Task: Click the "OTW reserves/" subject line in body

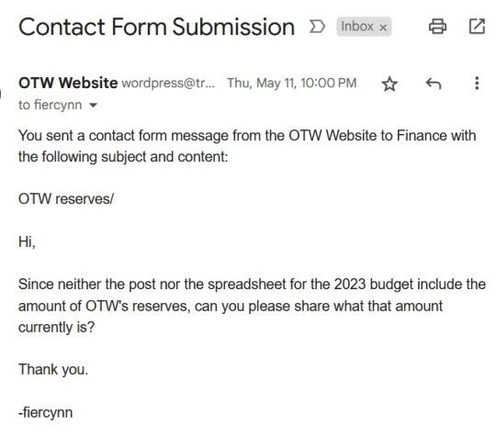Action: (x=66, y=199)
